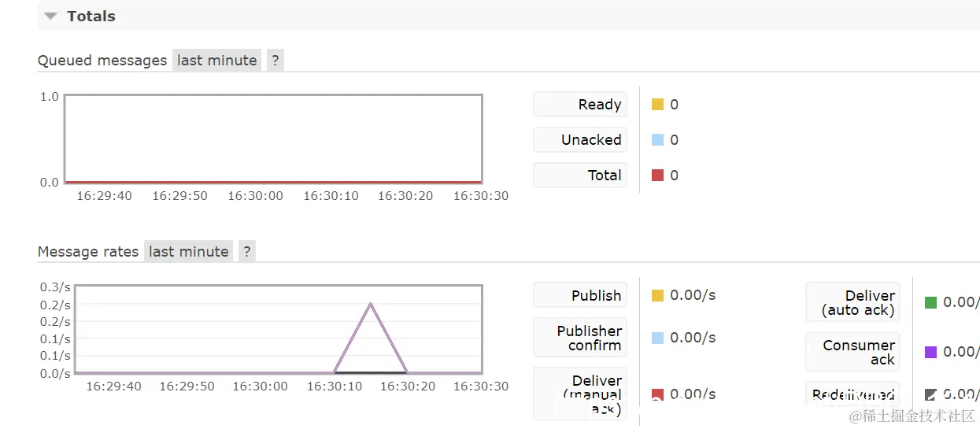Click the red Total color swatch

click(658, 175)
